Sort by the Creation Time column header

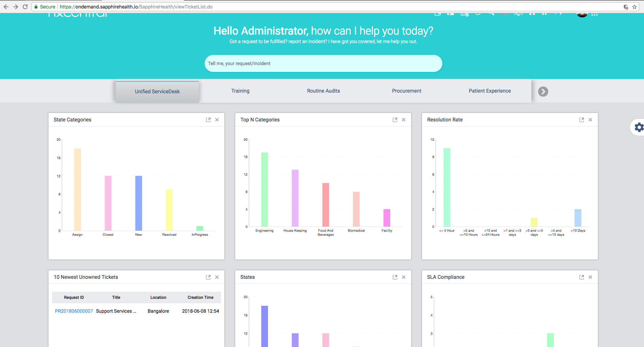pyautogui.click(x=201, y=297)
